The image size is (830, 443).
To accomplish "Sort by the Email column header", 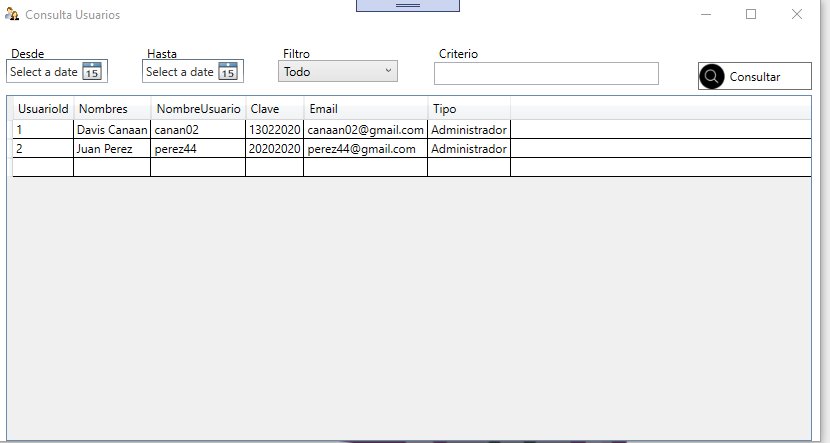I will (366, 109).
